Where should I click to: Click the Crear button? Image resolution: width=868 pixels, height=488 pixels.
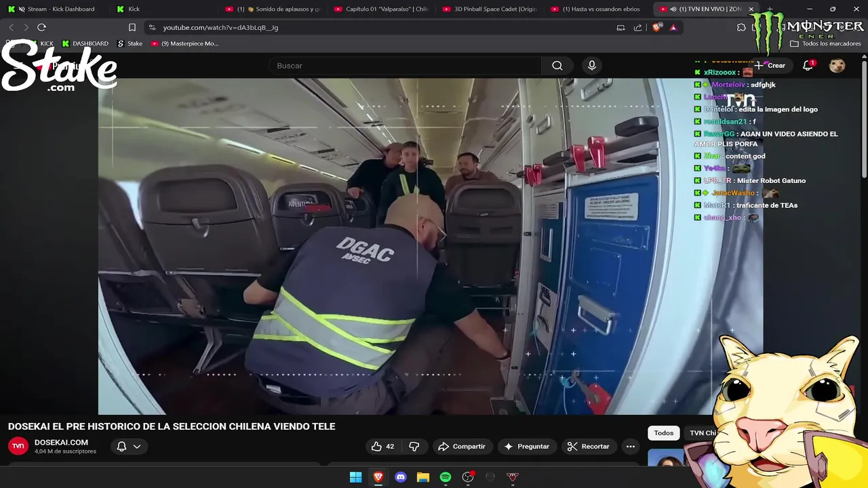pyautogui.click(x=770, y=66)
